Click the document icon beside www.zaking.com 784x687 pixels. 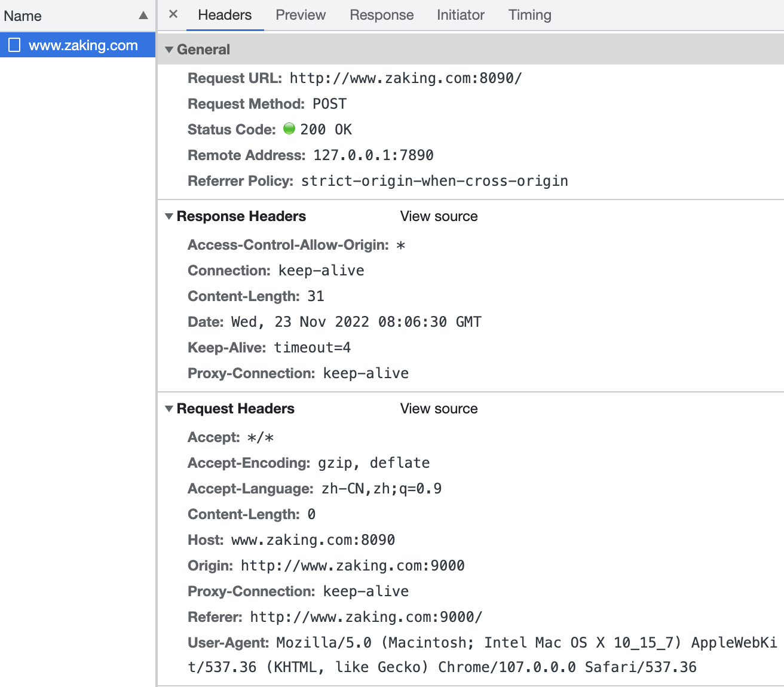(14, 45)
